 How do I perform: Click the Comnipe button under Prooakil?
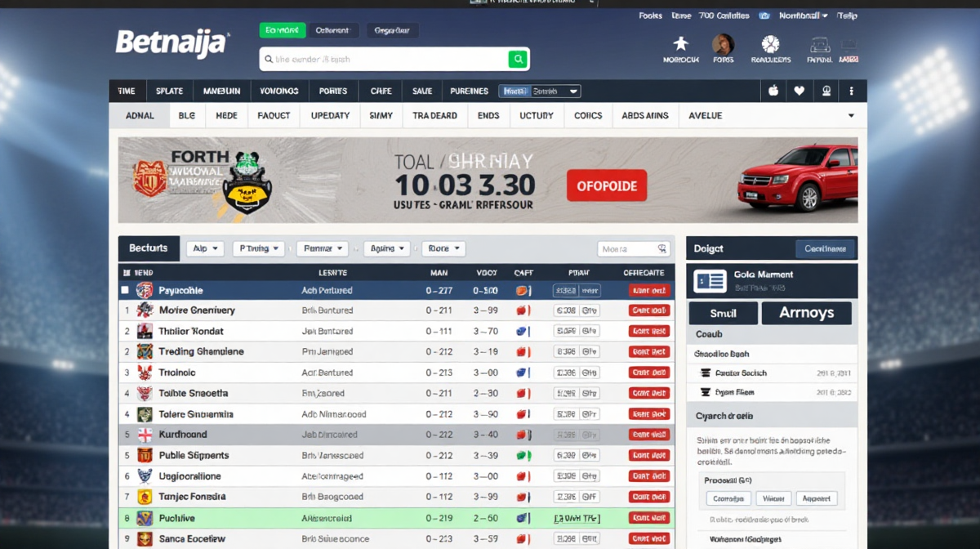click(x=728, y=498)
